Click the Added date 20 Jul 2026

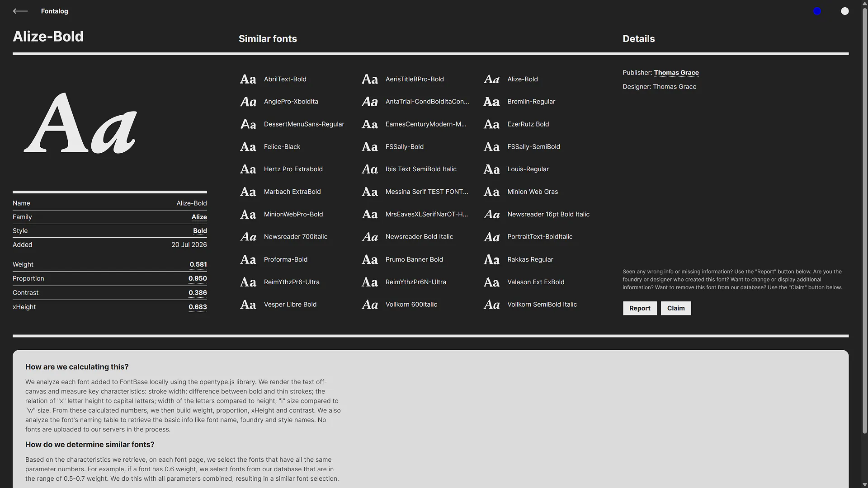(x=189, y=244)
